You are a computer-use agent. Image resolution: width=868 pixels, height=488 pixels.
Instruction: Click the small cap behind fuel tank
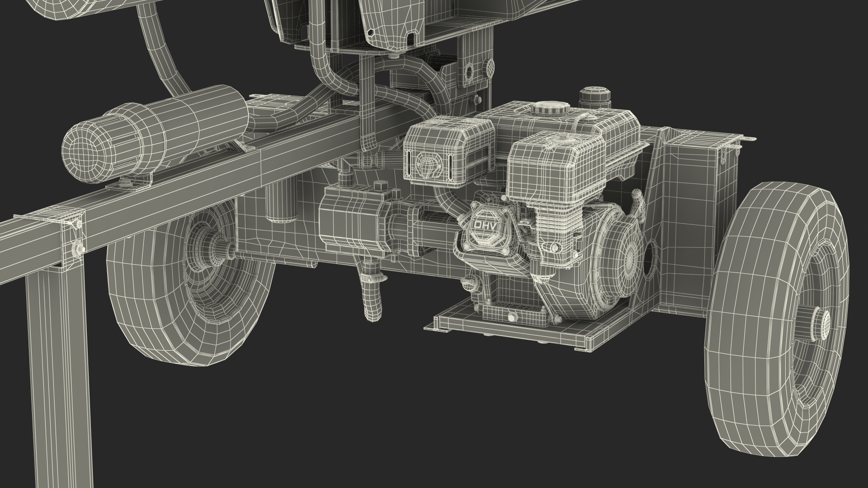[x=596, y=96]
